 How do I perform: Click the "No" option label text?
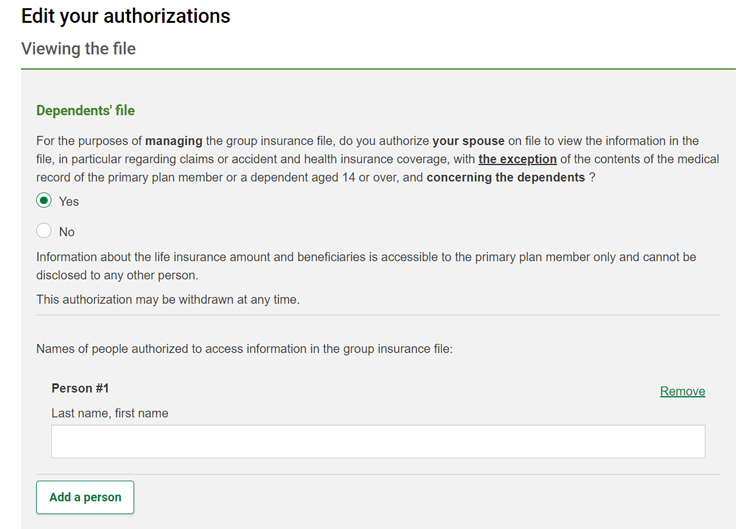pos(67,231)
